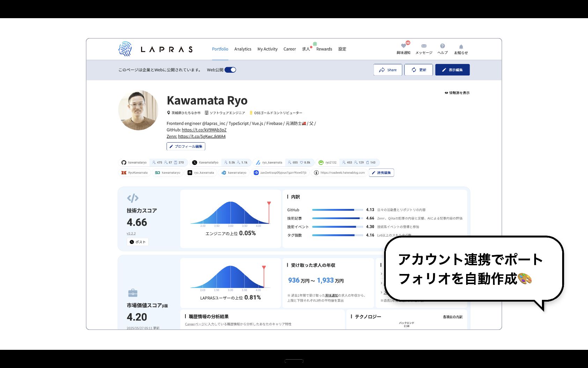Open the ryo_kawamata note account chip
This screenshot has height=368, width=588.
click(201, 173)
